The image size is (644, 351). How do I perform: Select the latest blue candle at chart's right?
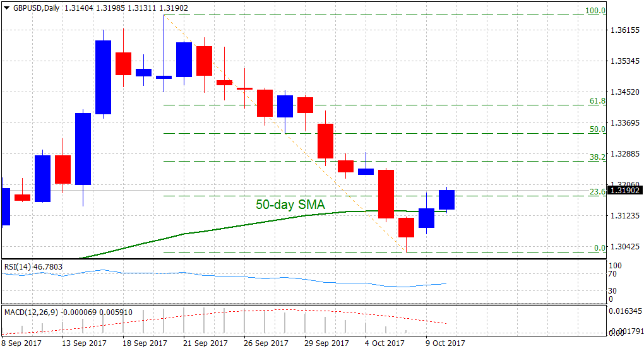[x=447, y=200]
